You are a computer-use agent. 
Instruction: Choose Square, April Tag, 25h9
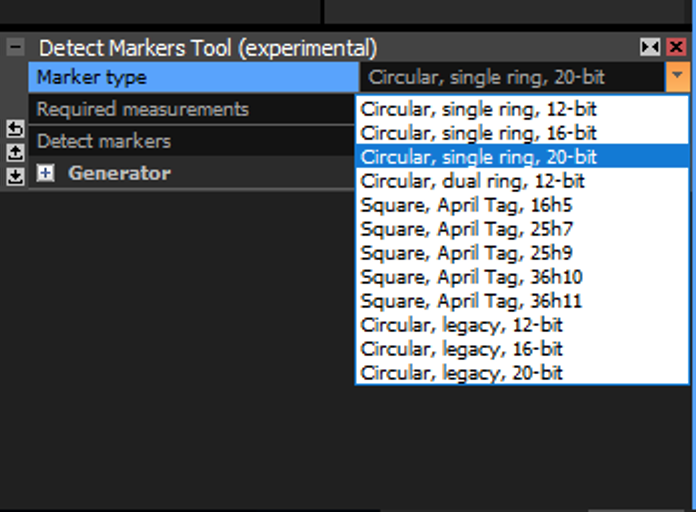[x=466, y=253]
